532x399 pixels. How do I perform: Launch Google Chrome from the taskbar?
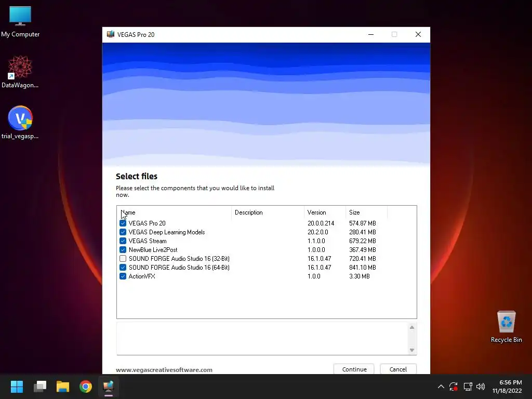[86, 387]
